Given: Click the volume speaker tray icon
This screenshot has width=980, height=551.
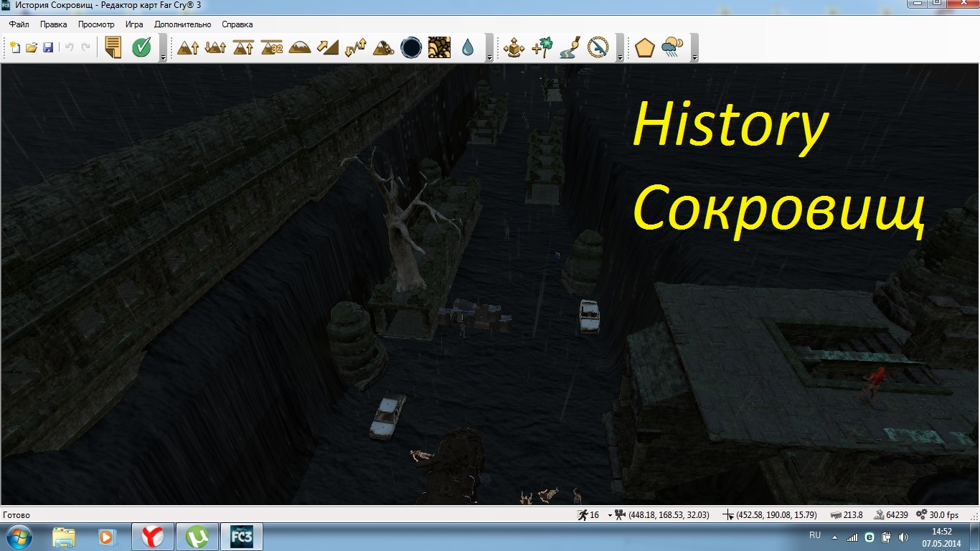Looking at the screenshot, I should coord(903,537).
